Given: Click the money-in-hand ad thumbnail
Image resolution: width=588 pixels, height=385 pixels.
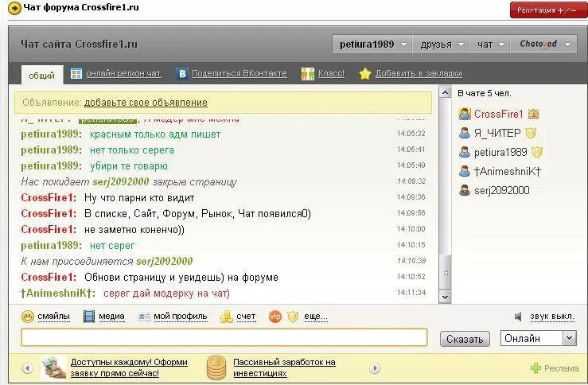Looking at the screenshot, I should 53,368.
